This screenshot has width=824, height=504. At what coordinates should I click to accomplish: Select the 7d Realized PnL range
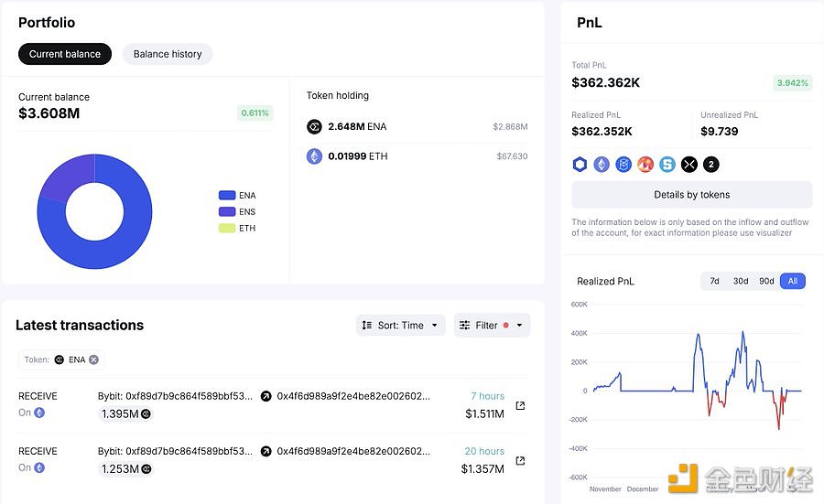[x=714, y=281]
